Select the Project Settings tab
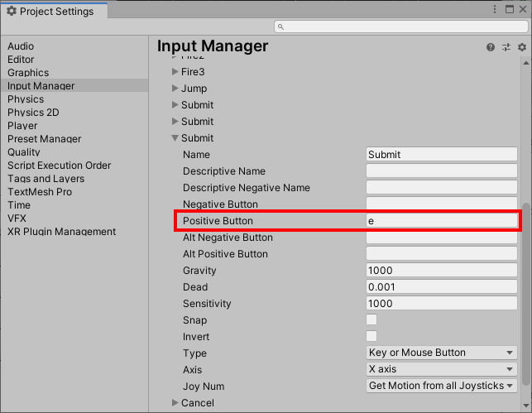 [x=55, y=11]
